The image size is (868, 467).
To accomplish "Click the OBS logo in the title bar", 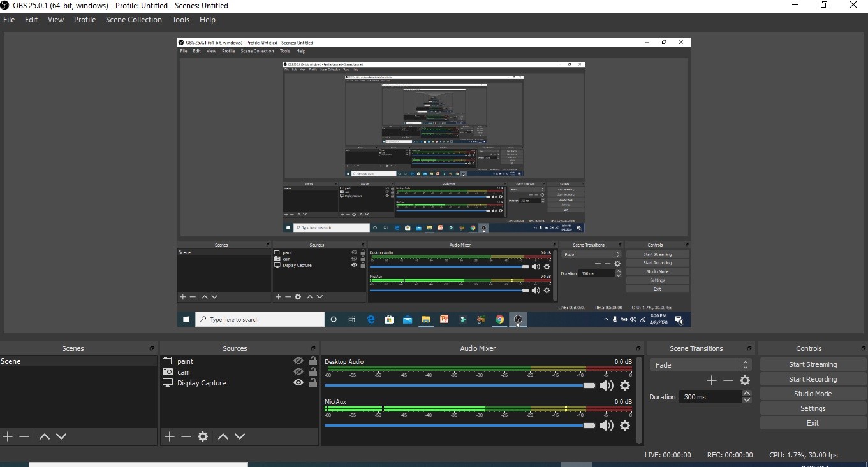I will (x=5, y=5).
